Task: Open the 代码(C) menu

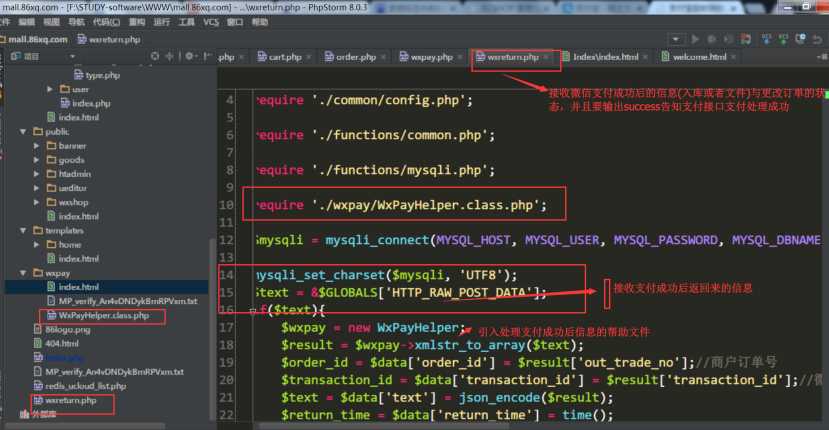Action: pyautogui.click(x=106, y=22)
